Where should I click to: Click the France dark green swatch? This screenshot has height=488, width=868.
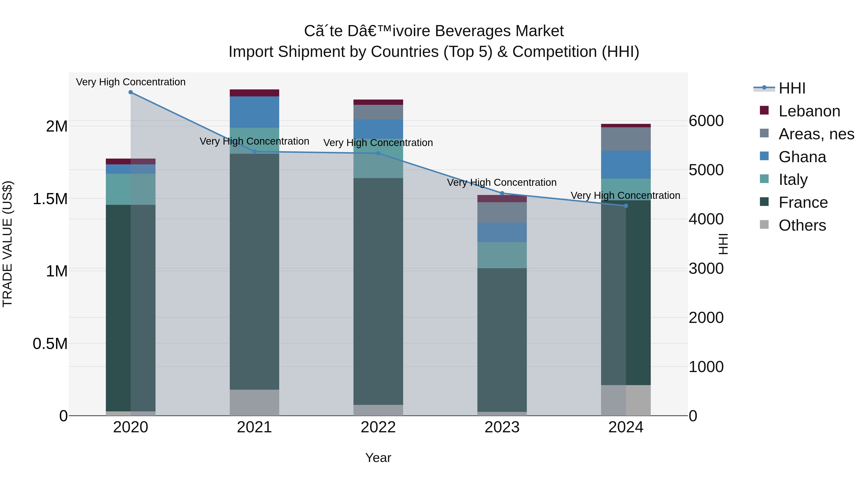coord(764,202)
